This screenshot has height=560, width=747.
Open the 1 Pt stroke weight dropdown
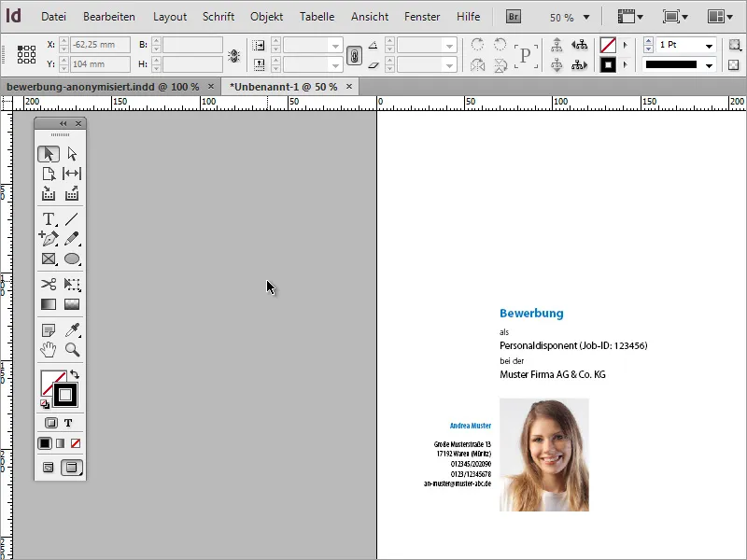pos(710,45)
